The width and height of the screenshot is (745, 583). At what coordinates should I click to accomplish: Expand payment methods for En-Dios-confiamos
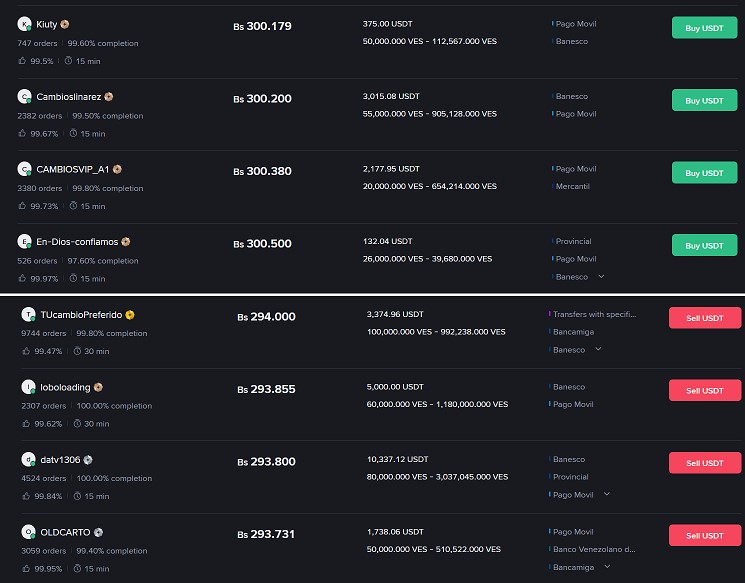tap(601, 277)
